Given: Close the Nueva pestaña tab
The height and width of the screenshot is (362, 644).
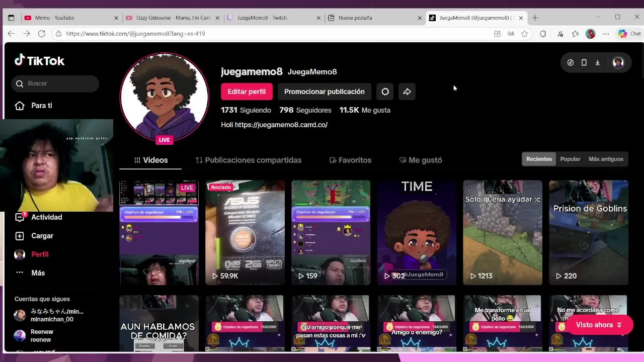Looking at the screenshot, I should (420, 18).
